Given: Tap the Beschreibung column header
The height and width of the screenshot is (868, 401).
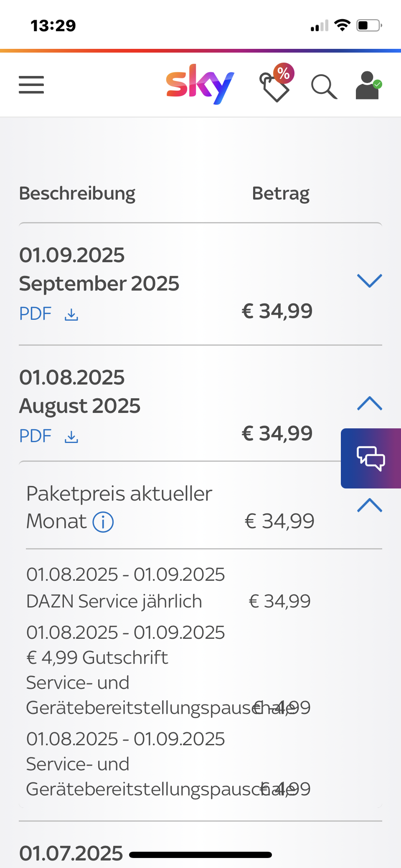Looking at the screenshot, I should 77,193.
